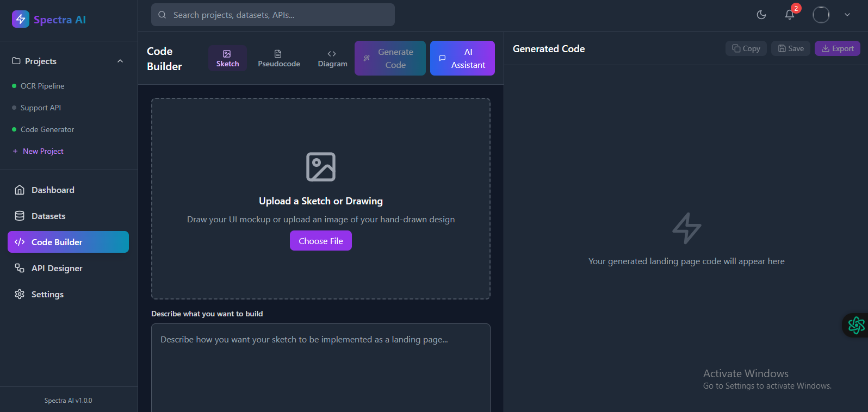
Task: Click the plus icon beside New Project
Action: (x=15, y=151)
